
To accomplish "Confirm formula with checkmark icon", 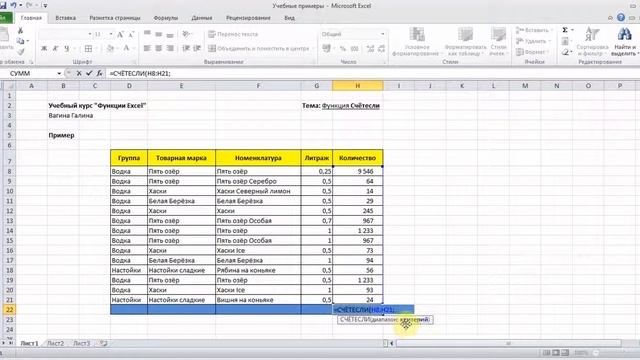I will pos(89,73).
